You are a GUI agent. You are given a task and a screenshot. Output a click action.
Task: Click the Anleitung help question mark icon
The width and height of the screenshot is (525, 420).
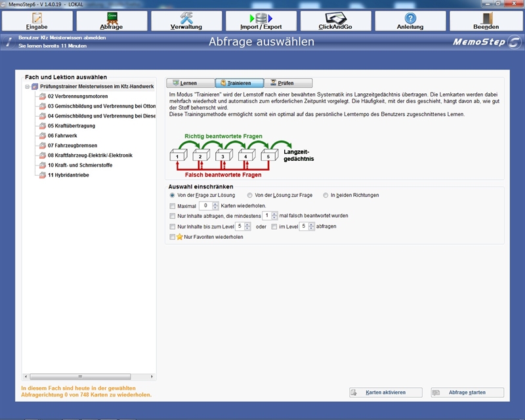coord(410,18)
